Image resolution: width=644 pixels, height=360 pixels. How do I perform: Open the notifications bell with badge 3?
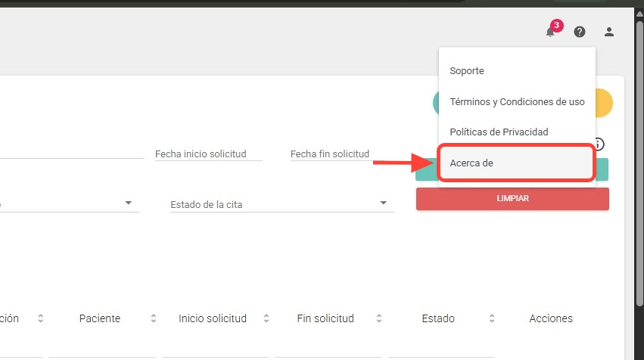(x=551, y=32)
